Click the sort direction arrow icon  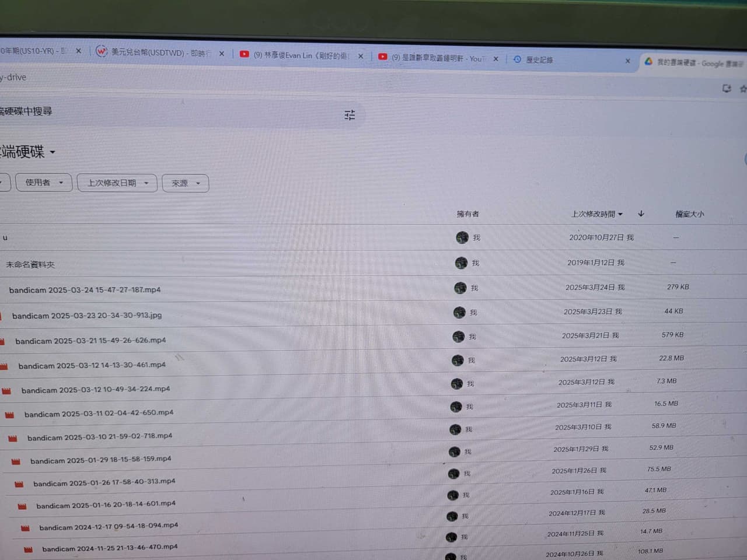pos(641,213)
